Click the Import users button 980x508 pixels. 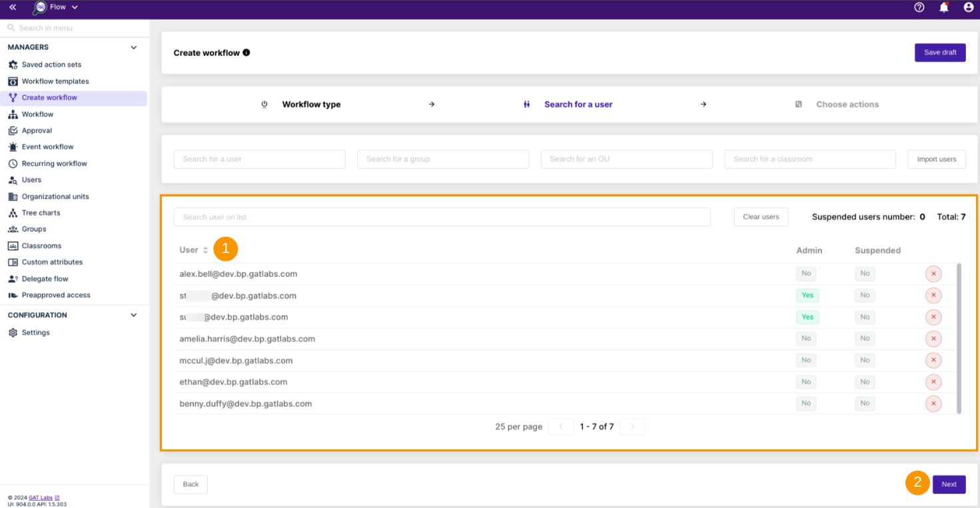(x=937, y=159)
